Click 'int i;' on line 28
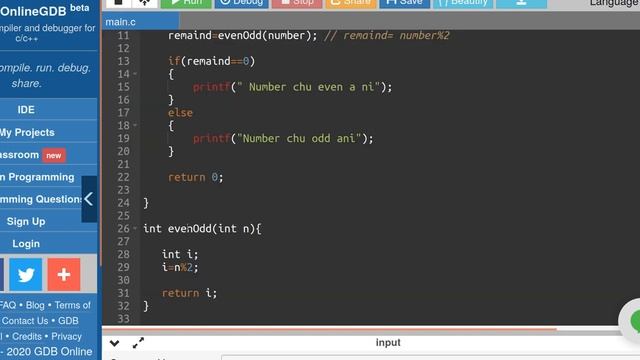Image resolution: width=640 pixels, height=360 pixels. tap(180, 254)
